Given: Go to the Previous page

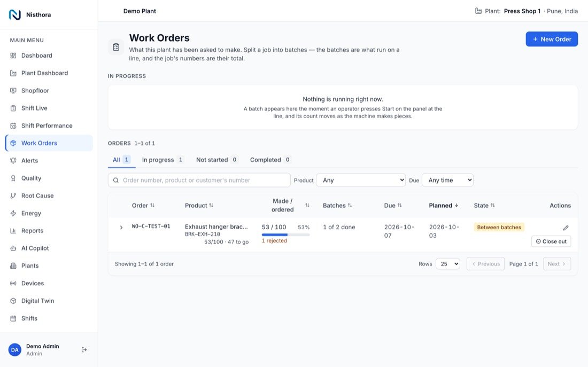Looking at the screenshot, I should tap(485, 264).
